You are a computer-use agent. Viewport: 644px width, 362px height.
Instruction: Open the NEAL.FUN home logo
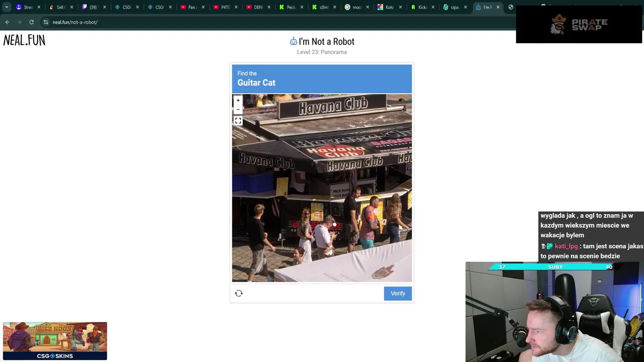pos(24,40)
